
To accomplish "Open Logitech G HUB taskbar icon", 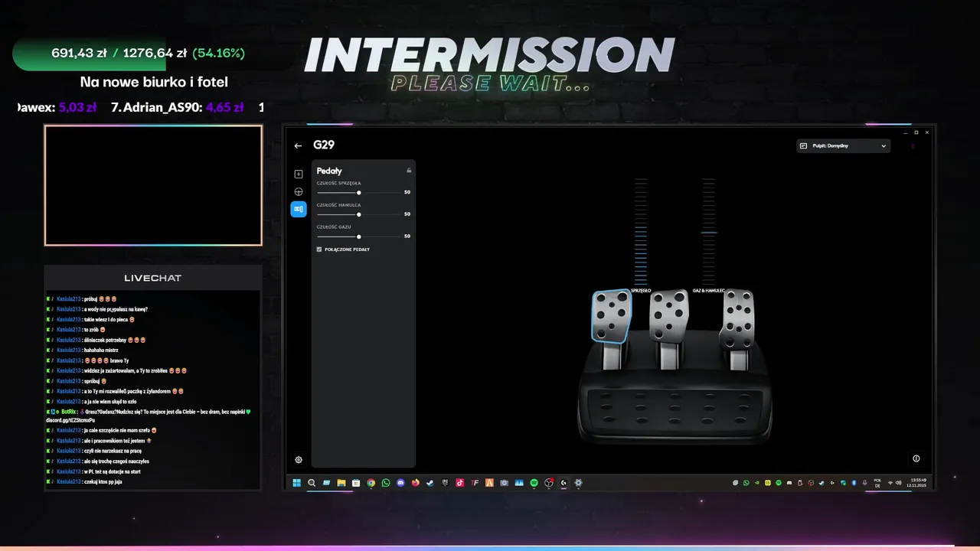I will click(563, 483).
